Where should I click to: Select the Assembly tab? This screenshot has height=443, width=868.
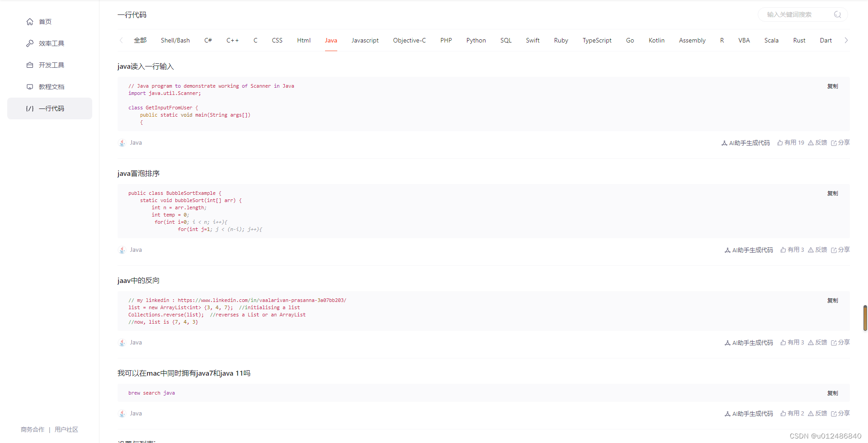tap(692, 40)
